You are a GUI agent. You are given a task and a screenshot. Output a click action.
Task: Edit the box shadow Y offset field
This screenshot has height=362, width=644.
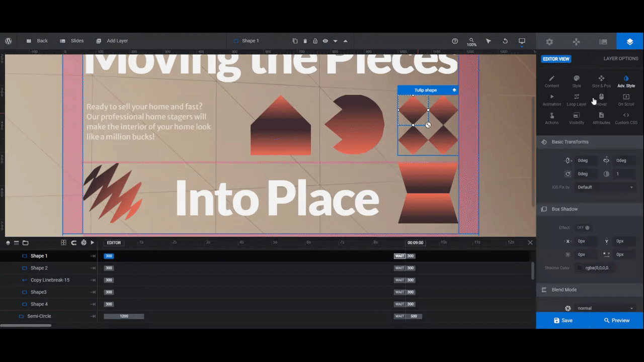tap(625, 241)
